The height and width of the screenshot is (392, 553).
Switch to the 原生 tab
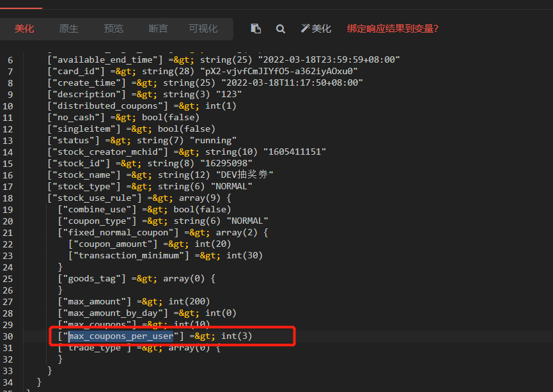(x=69, y=29)
